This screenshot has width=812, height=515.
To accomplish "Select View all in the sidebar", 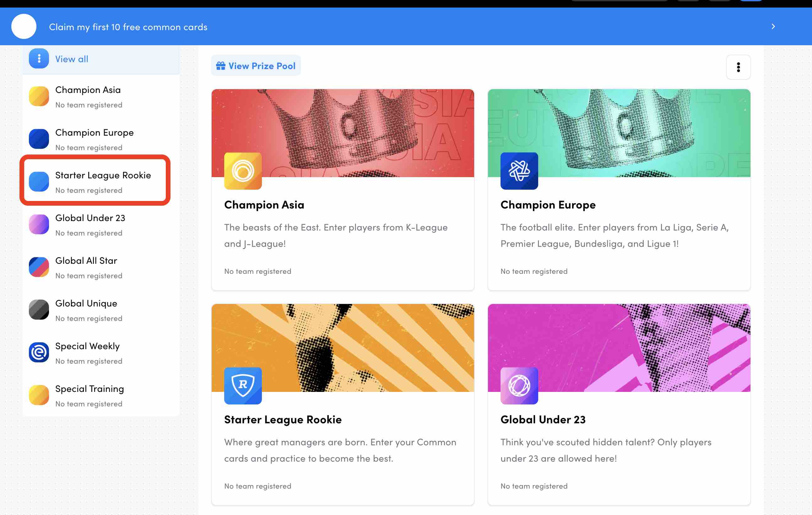I will click(x=101, y=59).
